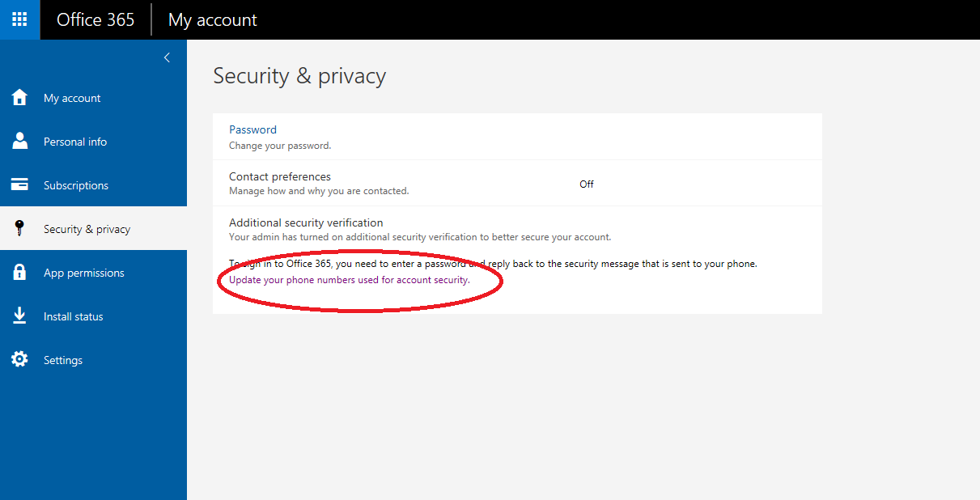Click Office 365 title in header

tap(95, 19)
